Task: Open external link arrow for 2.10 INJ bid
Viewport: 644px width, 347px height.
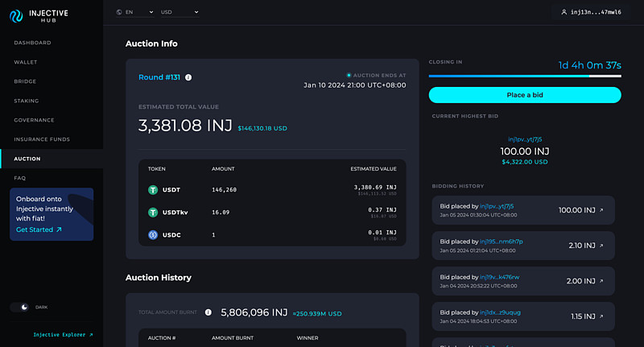Action: point(601,245)
